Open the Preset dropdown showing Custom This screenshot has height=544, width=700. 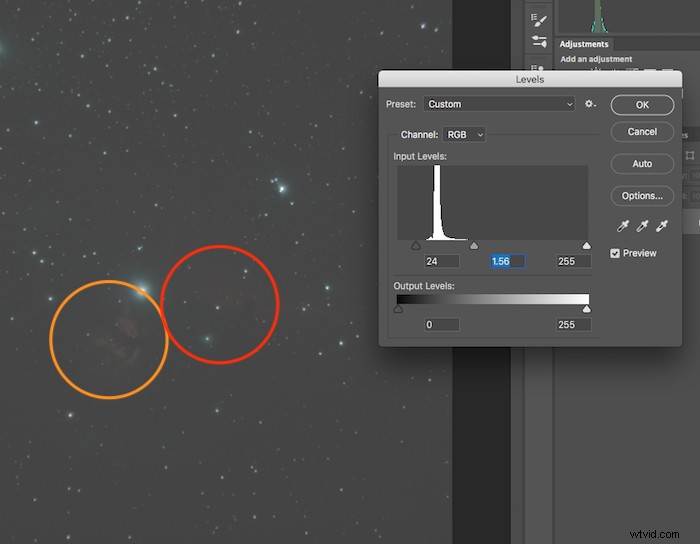[499, 104]
